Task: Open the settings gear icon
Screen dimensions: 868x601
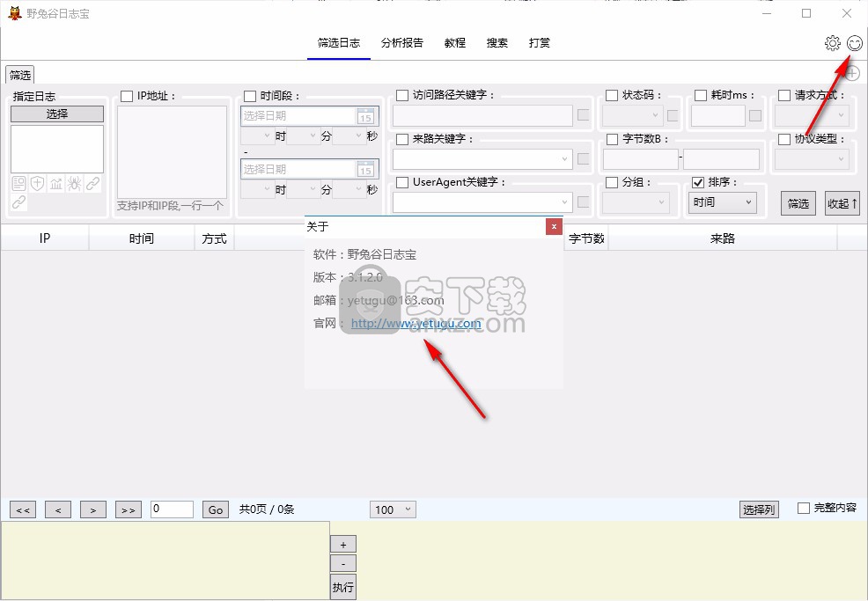Action: tap(832, 43)
